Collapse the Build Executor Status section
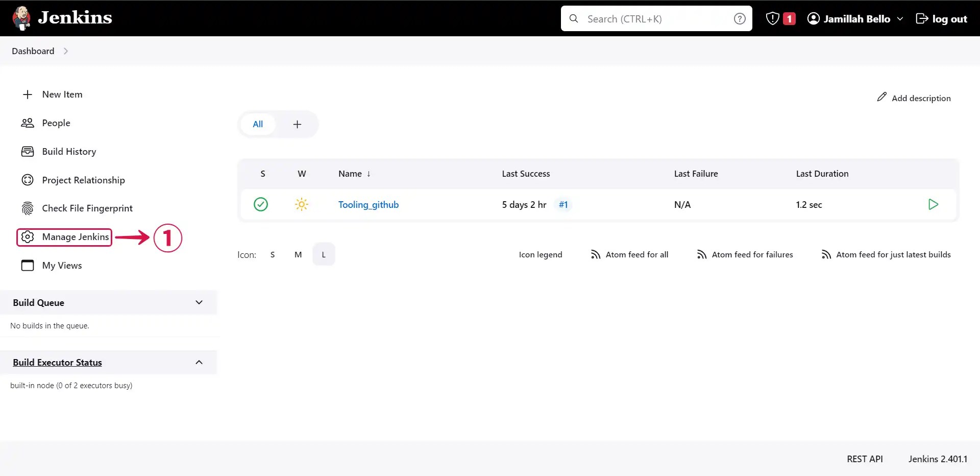This screenshot has width=980, height=476. point(199,362)
